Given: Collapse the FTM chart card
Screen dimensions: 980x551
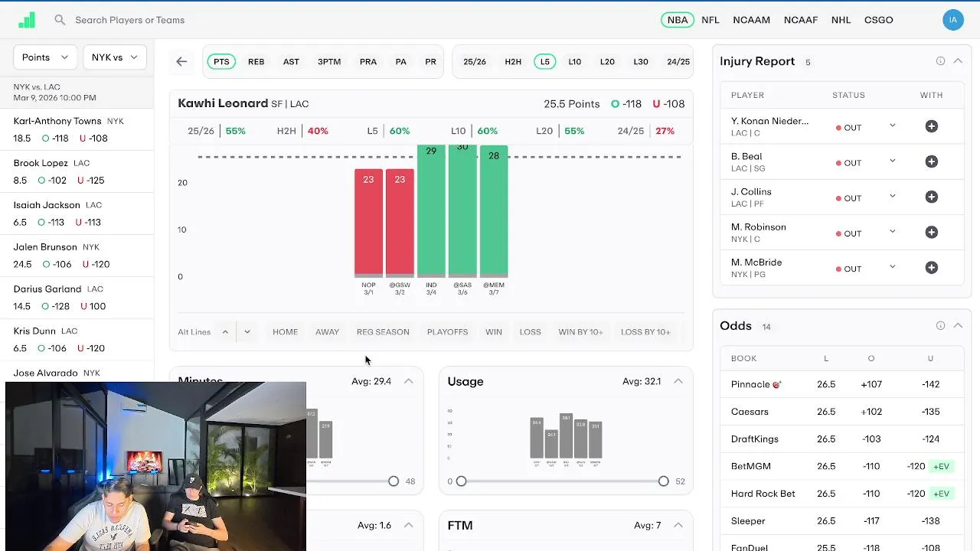Looking at the screenshot, I should tap(678, 525).
